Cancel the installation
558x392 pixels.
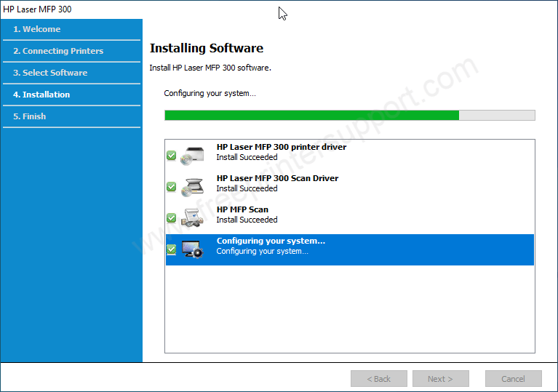513,379
